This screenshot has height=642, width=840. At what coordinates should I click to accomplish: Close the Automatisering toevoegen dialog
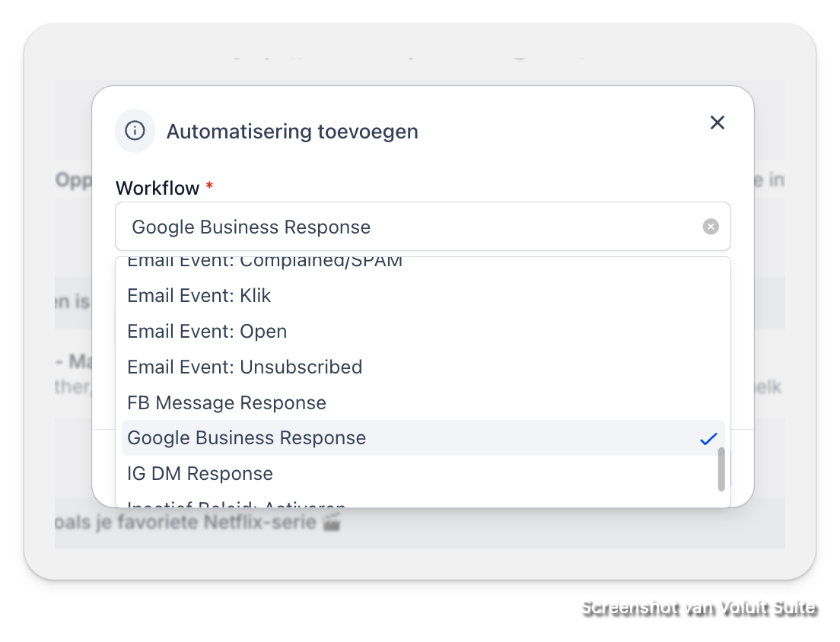tap(717, 122)
